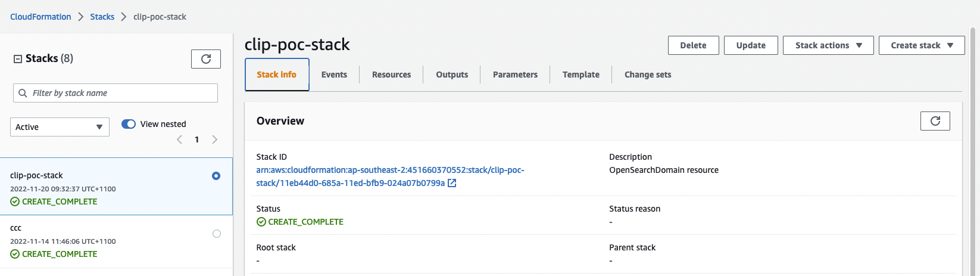The width and height of the screenshot is (980, 276).
Task: Switch to Outputs tab
Action: [x=452, y=75]
